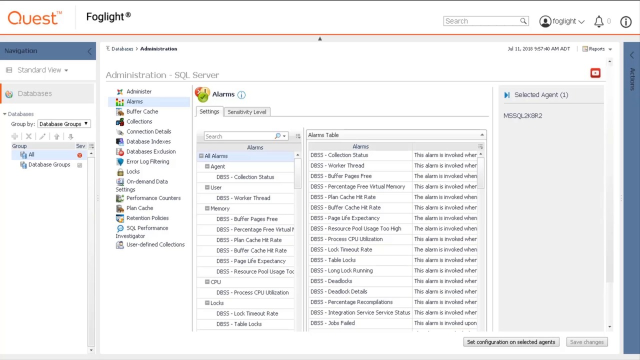Open the Connection Details icon
This screenshot has height=360, width=640.
(120, 132)
